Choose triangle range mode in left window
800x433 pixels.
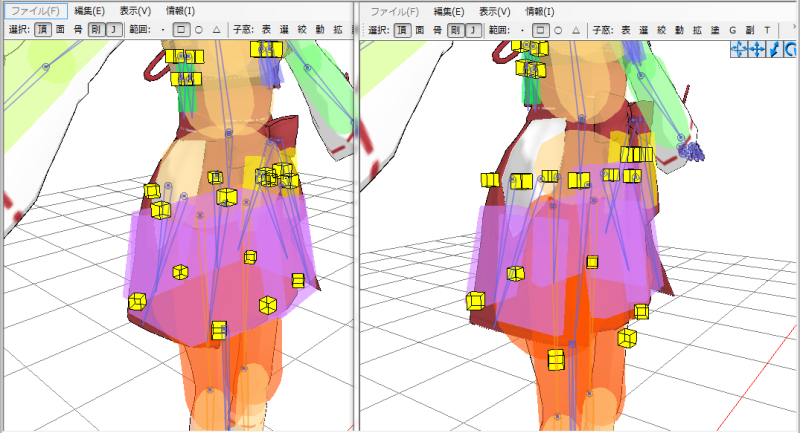216,30
